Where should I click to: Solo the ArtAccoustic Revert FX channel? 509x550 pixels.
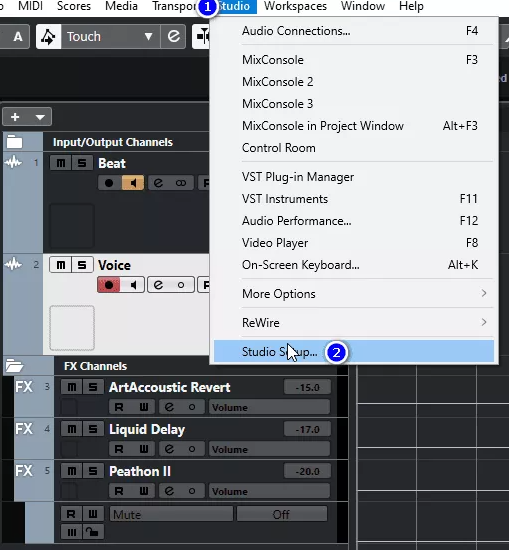coord(93,387)
